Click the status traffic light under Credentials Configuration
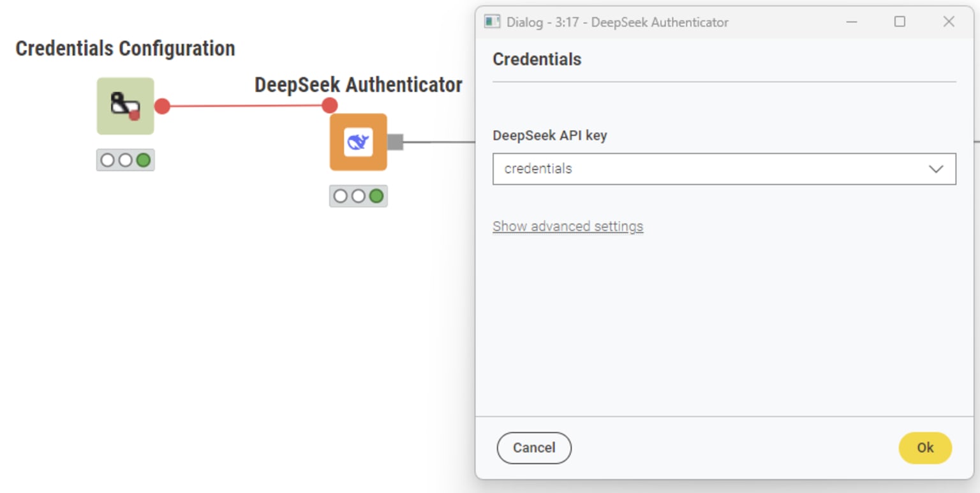 point(125,160)
